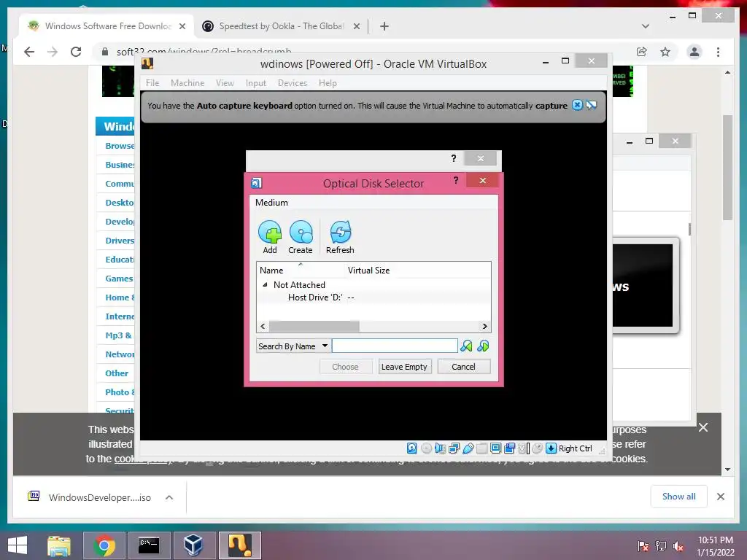Open File Explorer from the taskbar
The height and width of the screenshot is (560, 747).
click(x=59, y=545)
